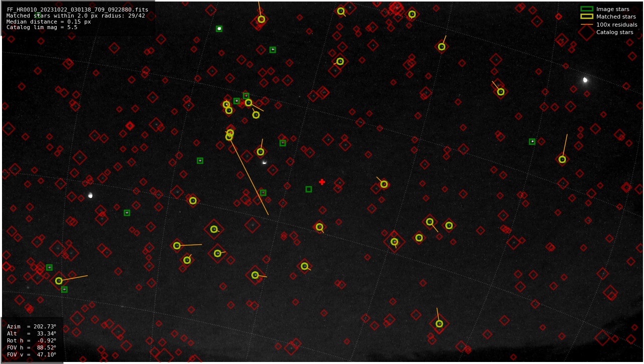Click the orange 100x residuals legend line
This screenshot has width=644, height=364.
[586, 25]
